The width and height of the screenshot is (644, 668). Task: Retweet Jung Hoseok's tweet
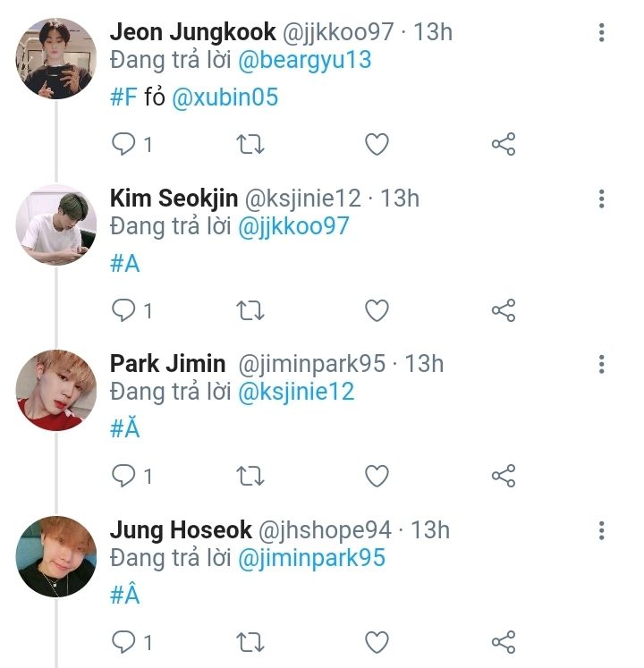[250, 642]
